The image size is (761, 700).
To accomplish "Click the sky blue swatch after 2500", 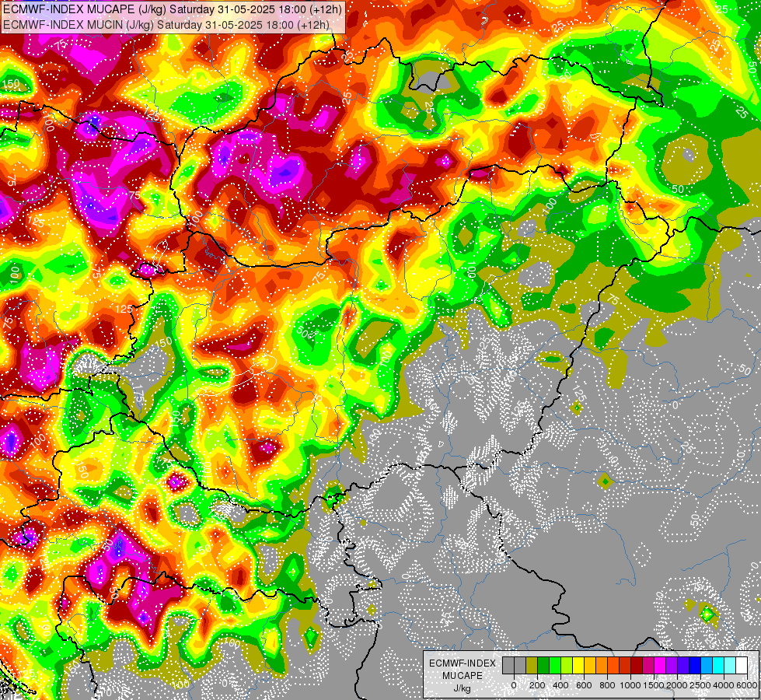I will 707,666.
